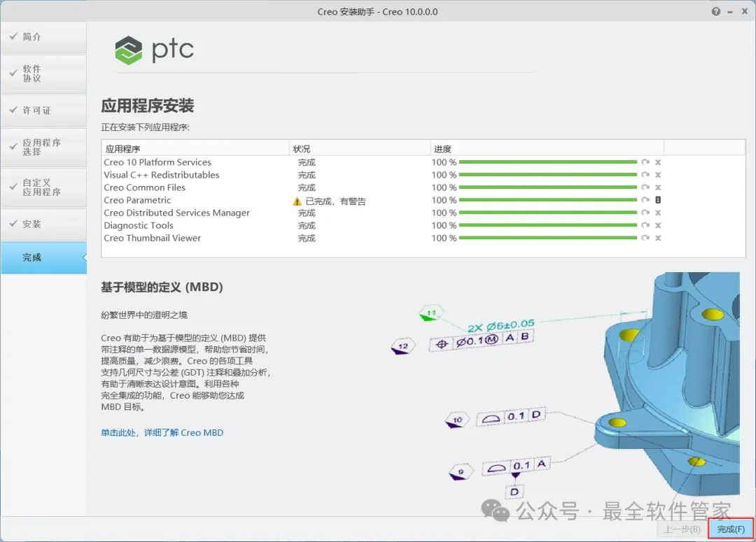The width and height of the screenshot is (756, 542).
Task: Click retry icon for Creo Distributed Services Manager
Action: pyautogui.click(x=645, y=213)
